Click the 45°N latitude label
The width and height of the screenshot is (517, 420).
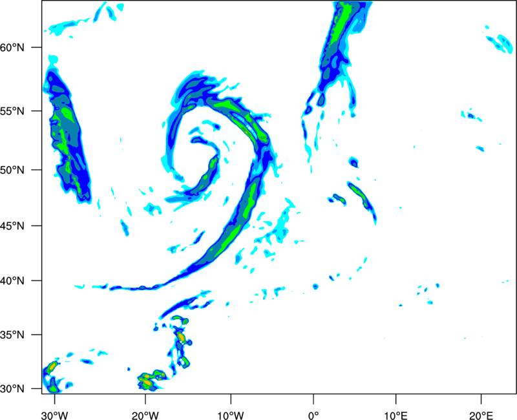[12, 226]
